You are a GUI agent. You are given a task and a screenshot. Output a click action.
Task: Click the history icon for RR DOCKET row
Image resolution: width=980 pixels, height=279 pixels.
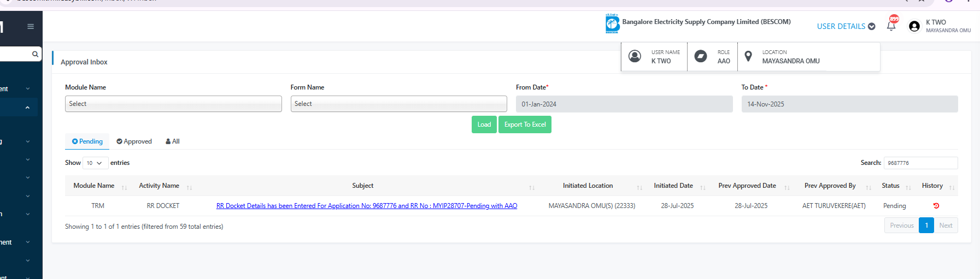(936, 206)
